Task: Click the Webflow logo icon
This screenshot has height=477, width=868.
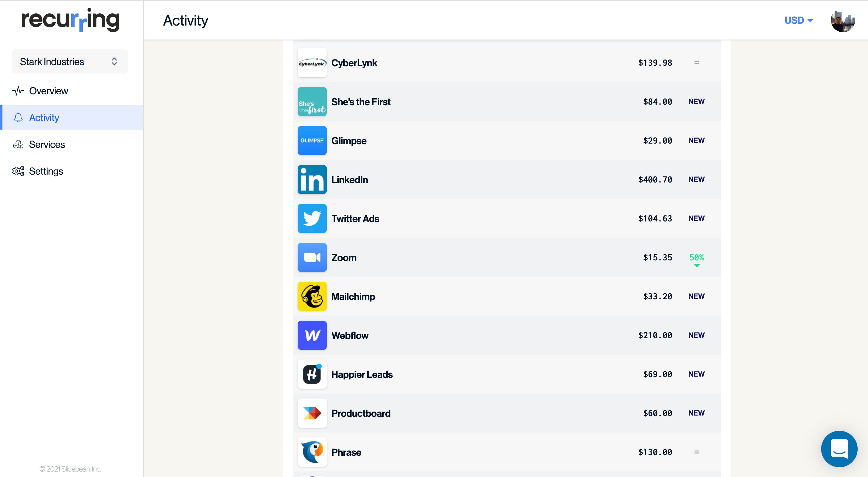Action: [312, 335]
